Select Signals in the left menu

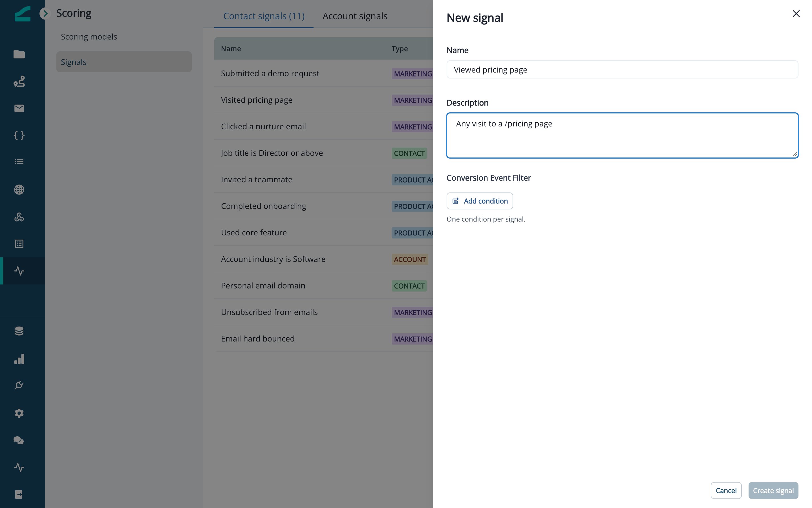click(124, 62)
